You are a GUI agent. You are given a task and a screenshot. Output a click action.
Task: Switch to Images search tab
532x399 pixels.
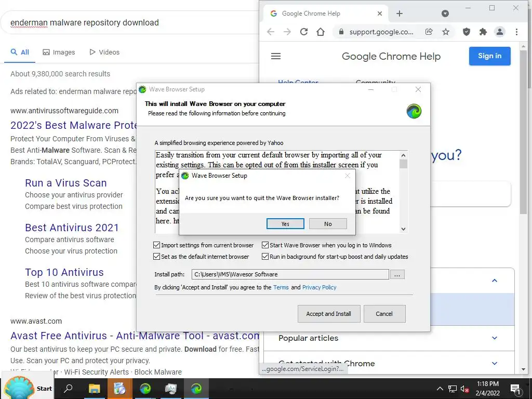[59, 52]
